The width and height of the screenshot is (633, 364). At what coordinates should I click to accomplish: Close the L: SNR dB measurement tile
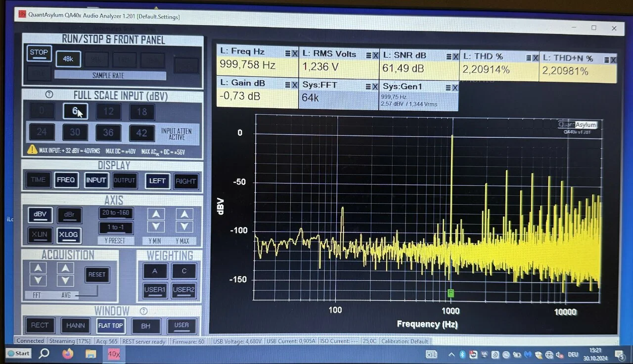click(x=455, y=56)
